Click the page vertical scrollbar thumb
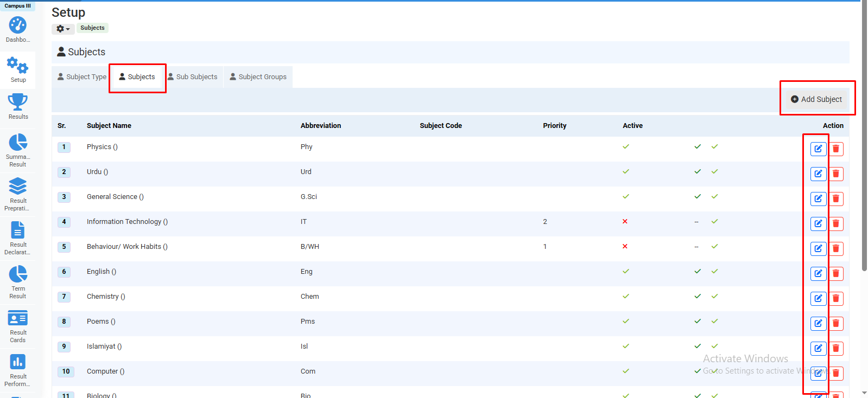 coord(864,136)
